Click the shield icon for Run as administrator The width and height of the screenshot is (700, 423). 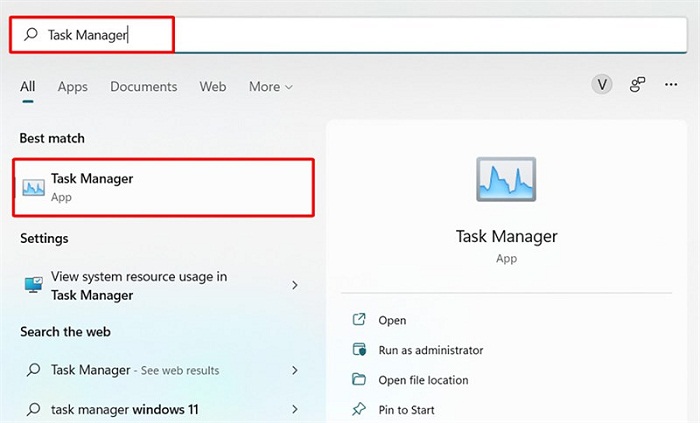point(359,349)
